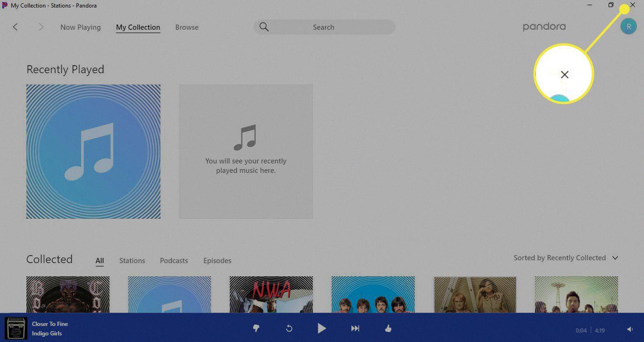Image resolution: width=644 pixels, height=342 pixels.
Task: Select the Episodes filter
Action: coord(217,260)
